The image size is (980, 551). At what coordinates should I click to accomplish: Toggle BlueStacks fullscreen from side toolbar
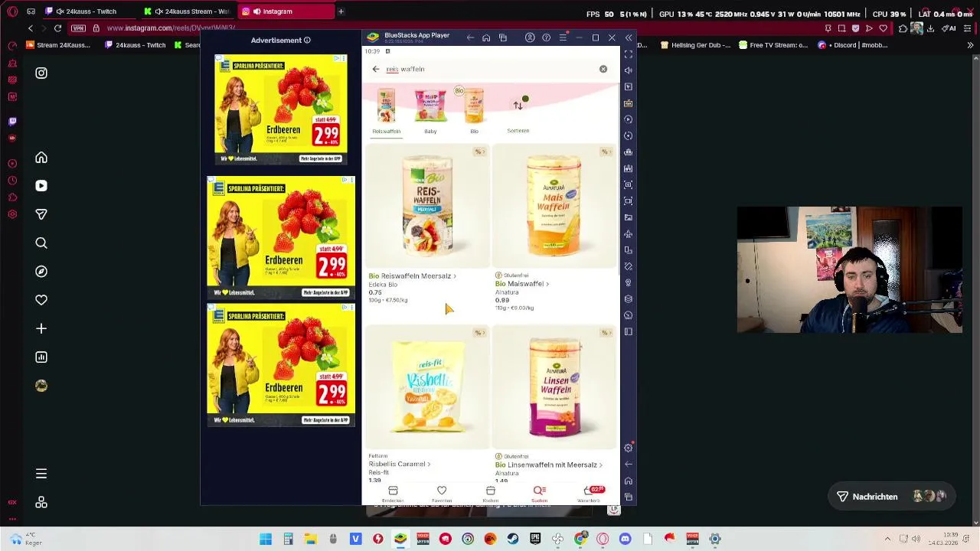pos(629,54)
